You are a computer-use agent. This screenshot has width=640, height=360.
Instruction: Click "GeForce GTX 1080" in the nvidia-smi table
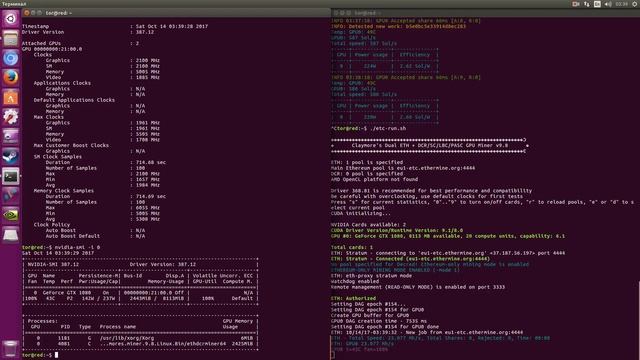[67, 293]
